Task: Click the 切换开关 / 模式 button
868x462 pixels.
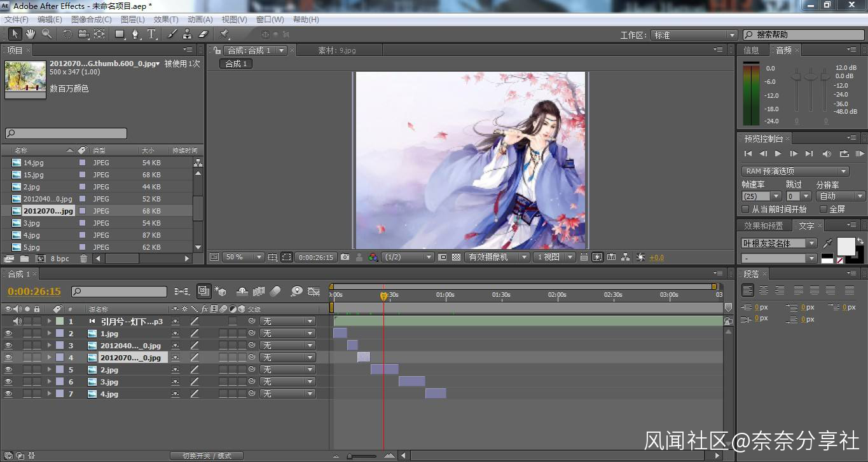Action: tap(207, 456)
